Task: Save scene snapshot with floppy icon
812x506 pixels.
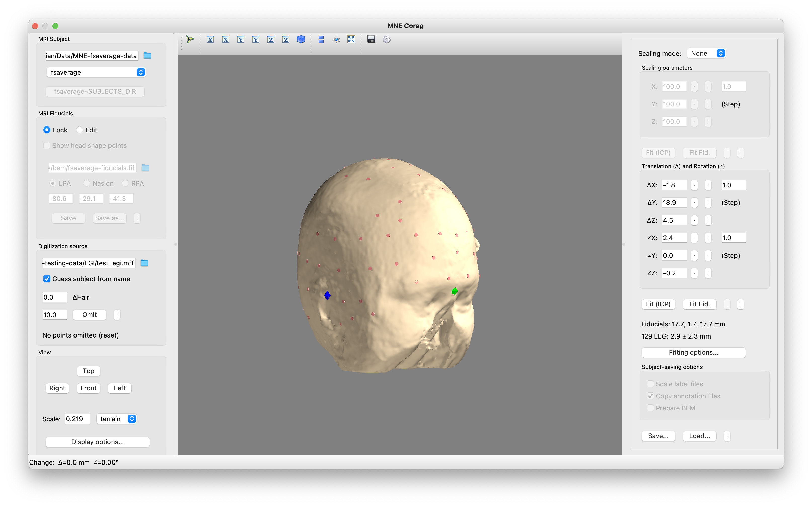Action: [x=371, y=39]
